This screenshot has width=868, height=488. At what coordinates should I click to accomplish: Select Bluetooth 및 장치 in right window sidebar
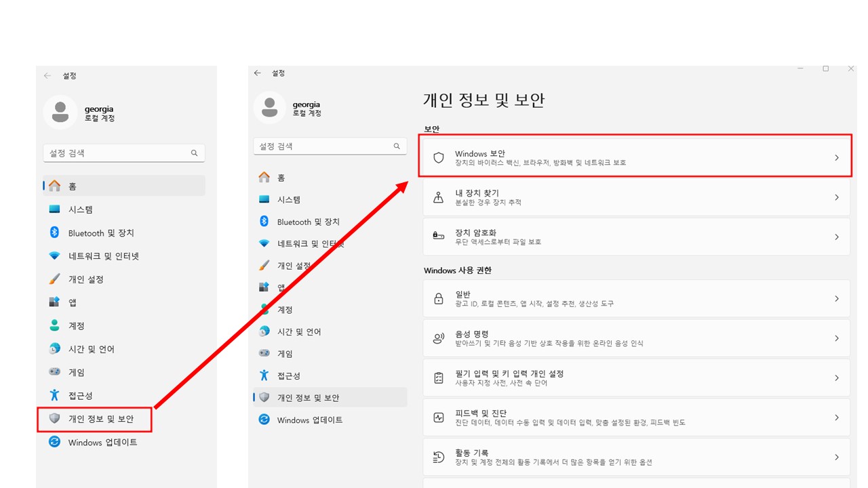[330, 222]
